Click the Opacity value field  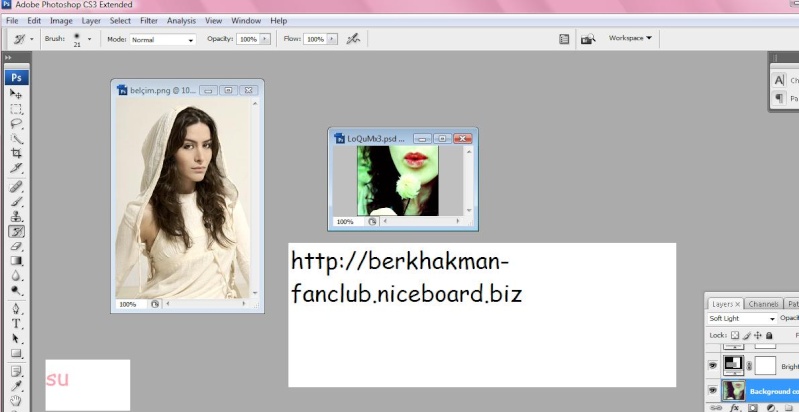coord(248,39)
